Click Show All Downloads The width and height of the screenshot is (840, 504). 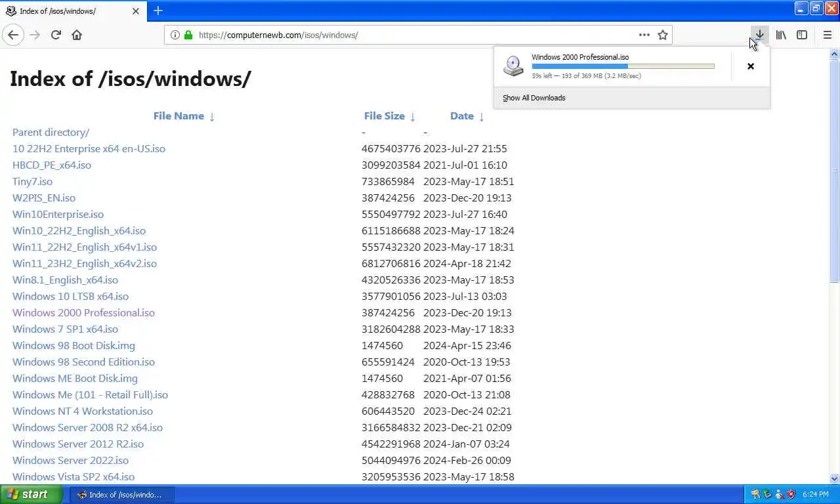(534, 98)
